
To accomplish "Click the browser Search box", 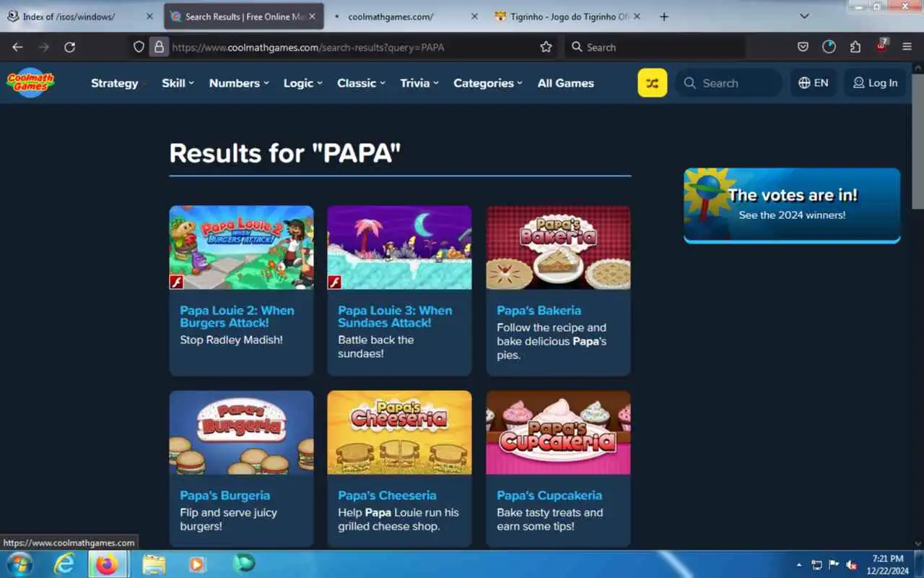I will tap(655, 47).
